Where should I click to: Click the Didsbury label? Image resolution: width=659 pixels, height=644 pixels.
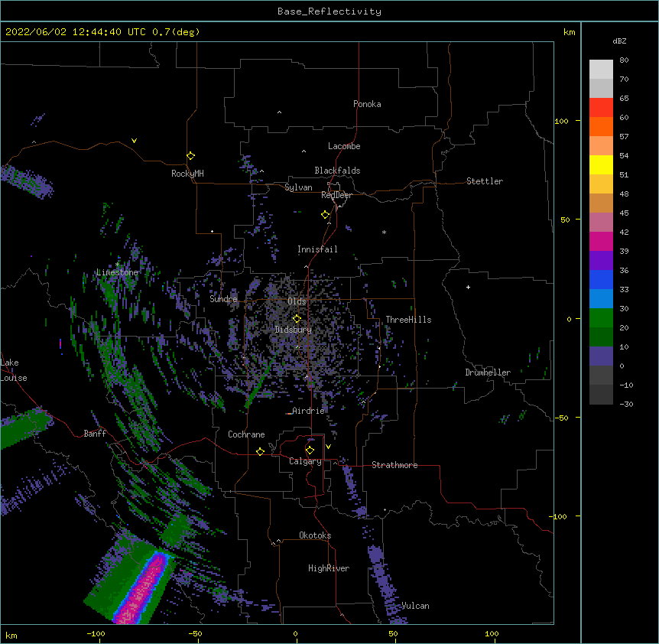293,330
